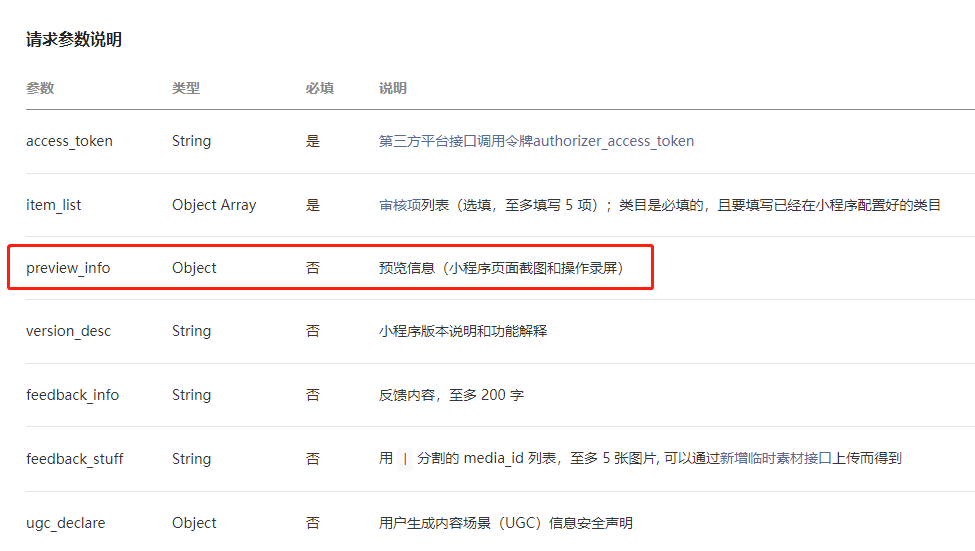The height and width of the screenshot is (551, 975).
Task: Click the pipe separator code in feedback_stuff description
Action: coord(405,459)
